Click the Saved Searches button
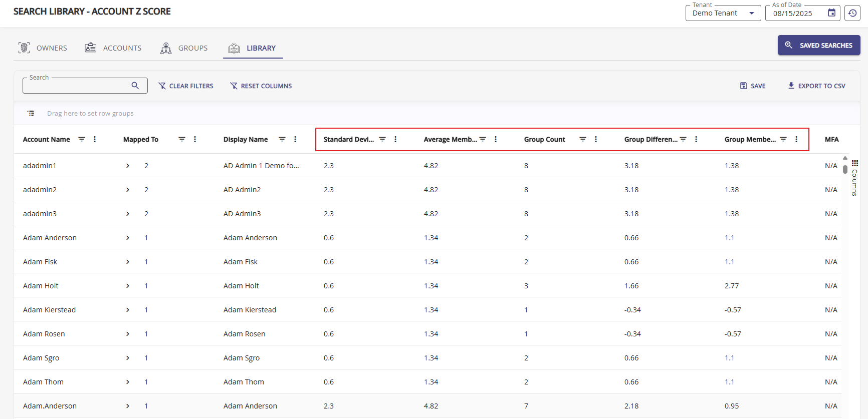Viewport: 868px width, 419px height. point(818,45)
